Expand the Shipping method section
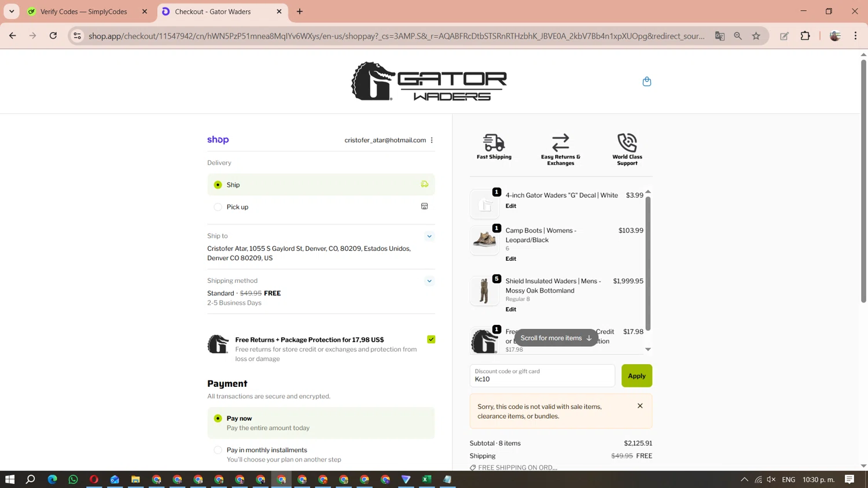 pyautogui.click(x=429, y=281)
